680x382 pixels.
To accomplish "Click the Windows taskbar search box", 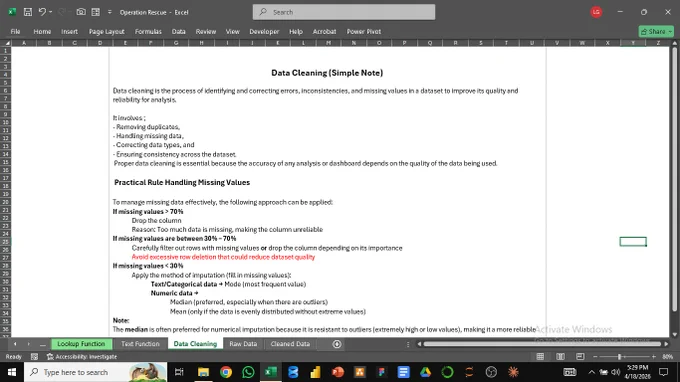I will coord(95,372).
